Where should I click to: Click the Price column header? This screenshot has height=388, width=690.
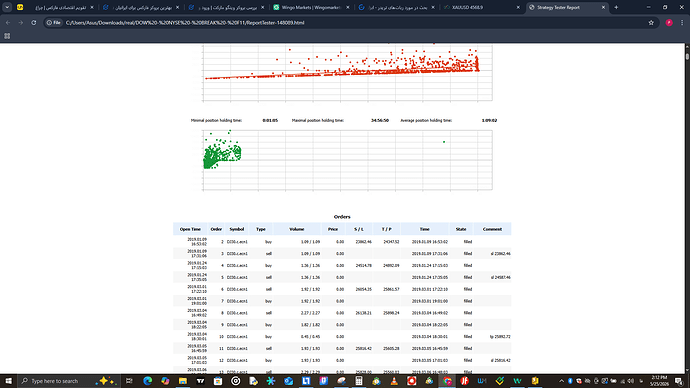pyautogui.click(x=333, y=229)
